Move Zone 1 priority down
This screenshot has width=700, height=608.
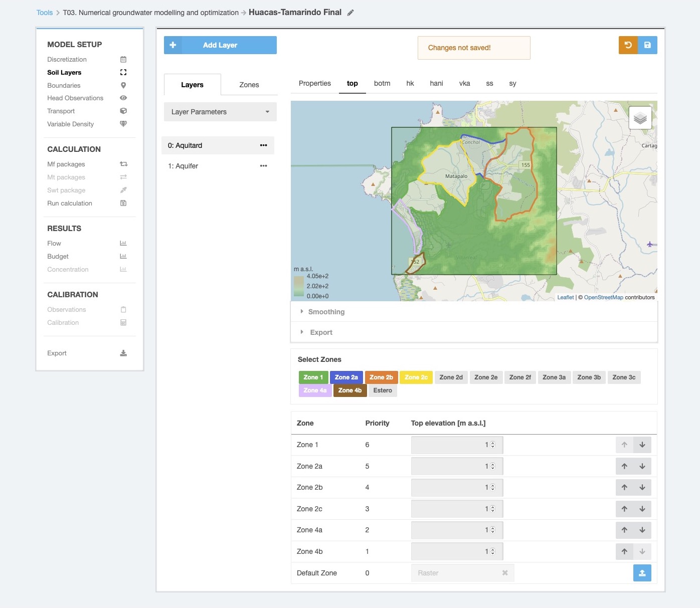coord(642,445)
